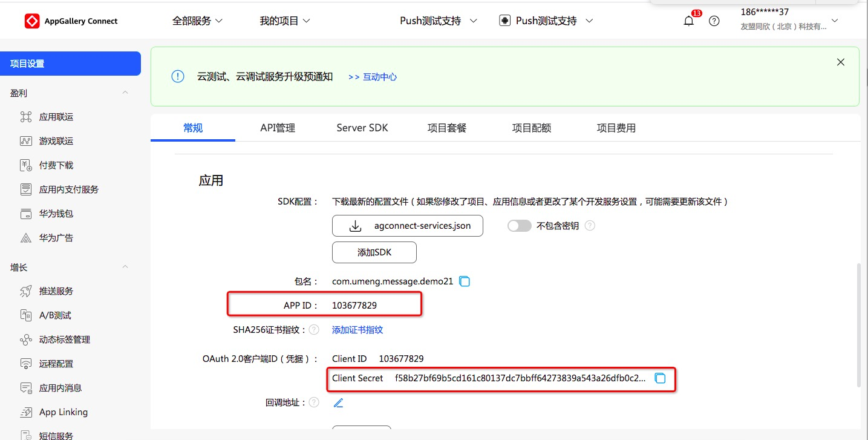The width and height of the screenshot is (868, 440).
Task: Click the 添加SDK button
Action: 374,252
